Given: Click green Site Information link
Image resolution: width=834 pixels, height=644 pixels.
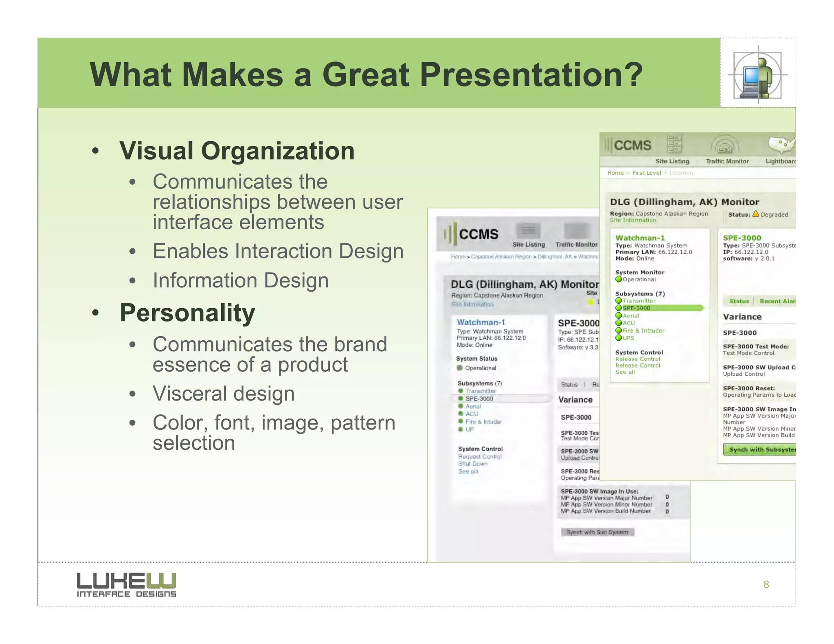Looking at the screenshot, I should click(633, 220).
